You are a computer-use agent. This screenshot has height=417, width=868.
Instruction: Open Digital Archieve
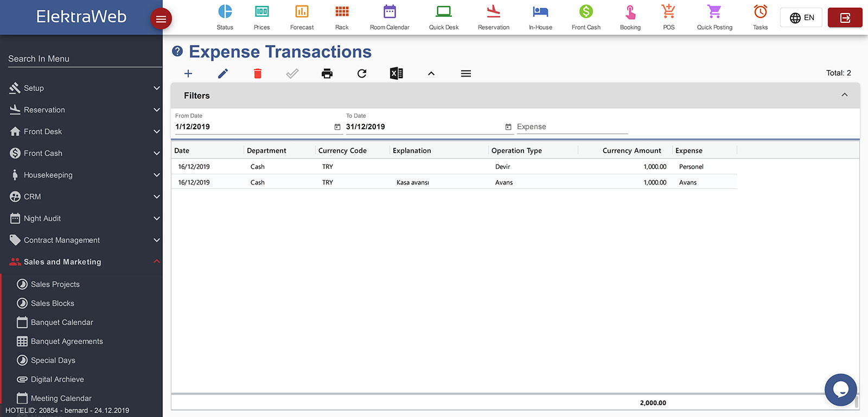[57, 379]
